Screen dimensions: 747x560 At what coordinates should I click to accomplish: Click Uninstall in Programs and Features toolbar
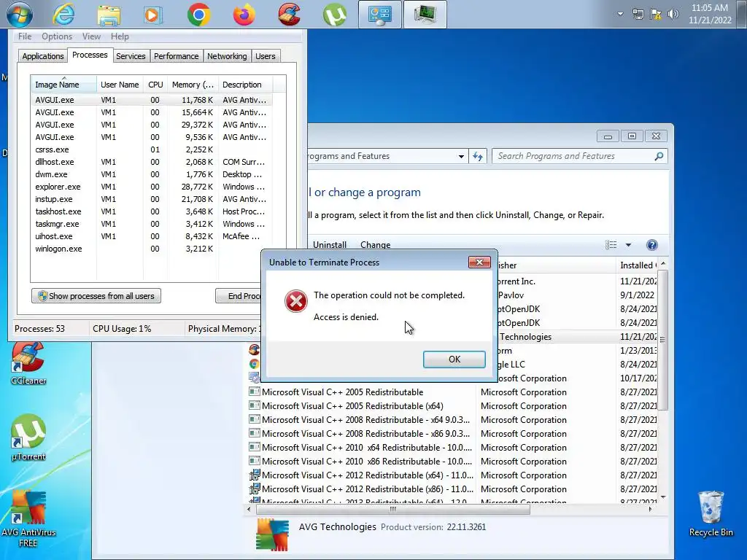tap(329, 245)
